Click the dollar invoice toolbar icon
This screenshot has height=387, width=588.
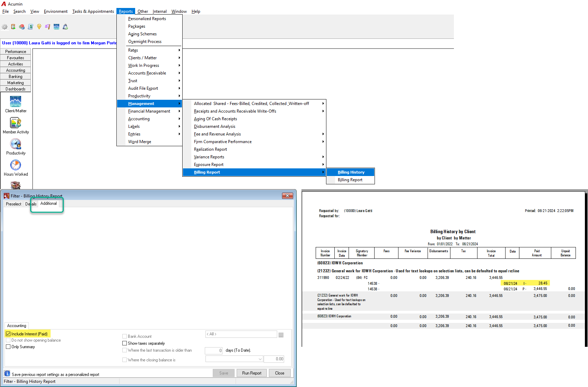click(30, 27)
